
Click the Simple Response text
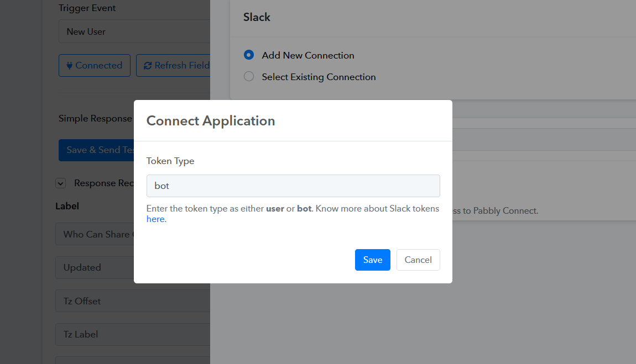pyautogui.click(x=95, y=118)
